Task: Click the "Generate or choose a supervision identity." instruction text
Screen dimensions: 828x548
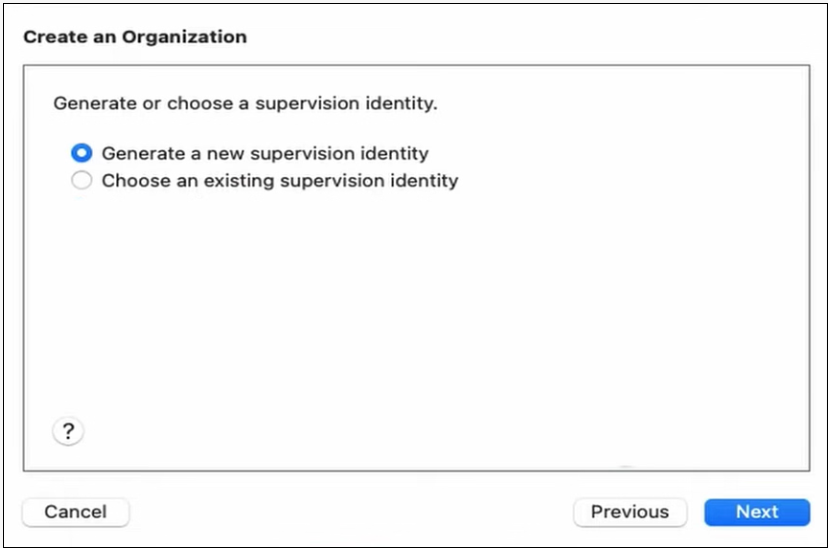Action: (x=245, y=103)
